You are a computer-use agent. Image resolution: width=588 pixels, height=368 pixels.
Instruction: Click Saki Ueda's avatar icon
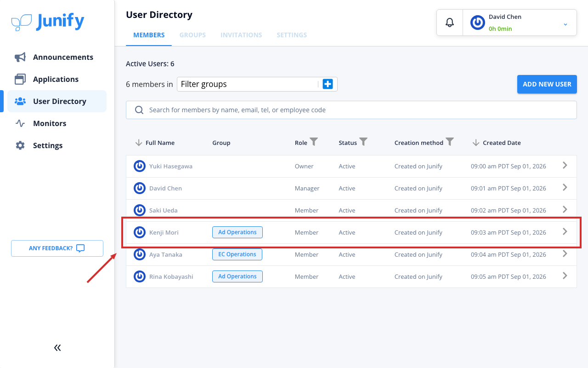(140, 210)
